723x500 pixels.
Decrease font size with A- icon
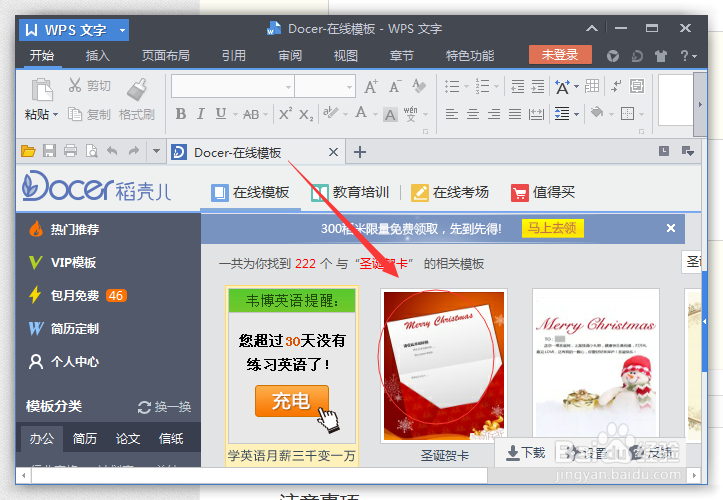pyautogui.click(x=395, y=86)
